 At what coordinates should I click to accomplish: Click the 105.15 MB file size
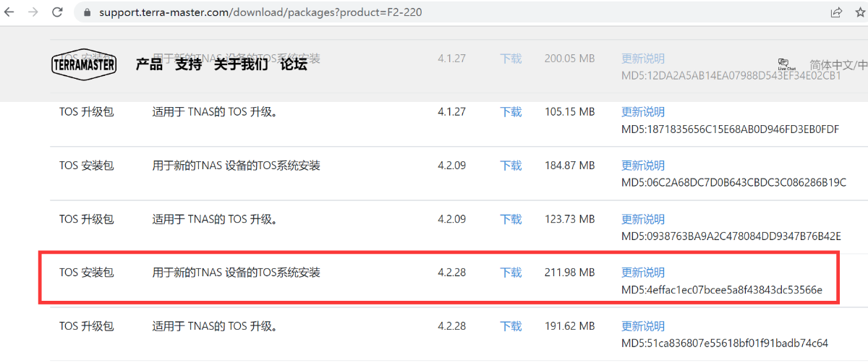point(570,112)
